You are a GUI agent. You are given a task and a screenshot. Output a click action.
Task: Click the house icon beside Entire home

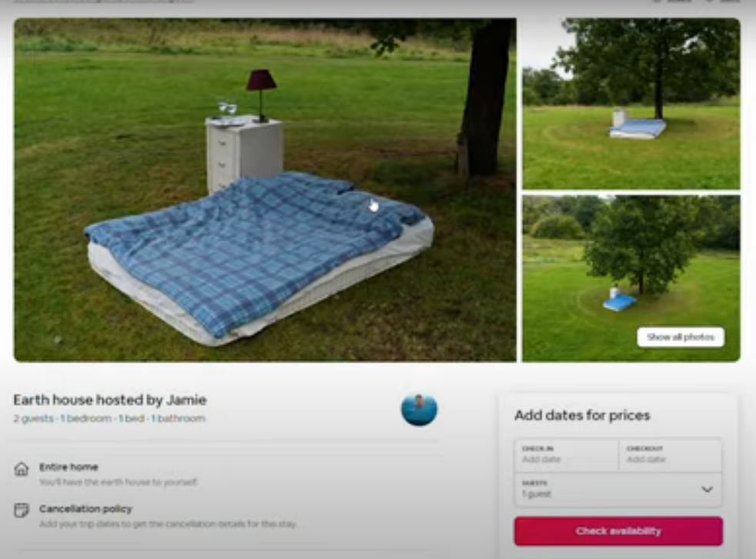(x=22, y=469)
